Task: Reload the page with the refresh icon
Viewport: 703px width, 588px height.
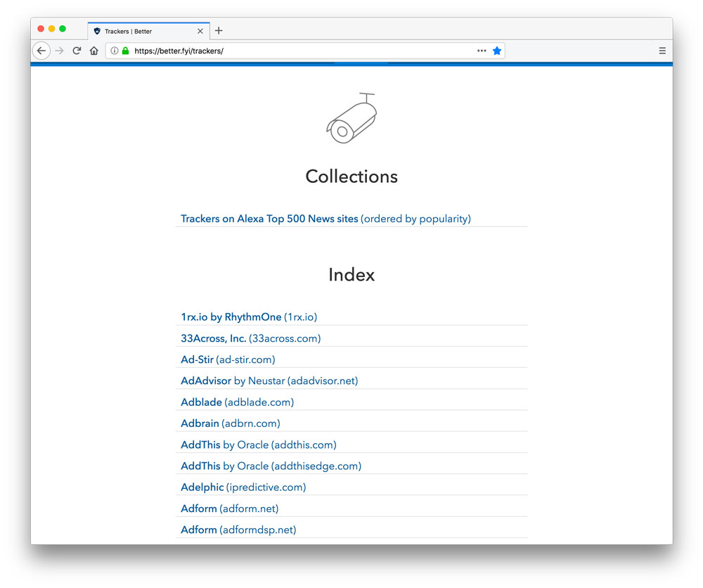Action: pyautogui.click(x=77, y=51)
